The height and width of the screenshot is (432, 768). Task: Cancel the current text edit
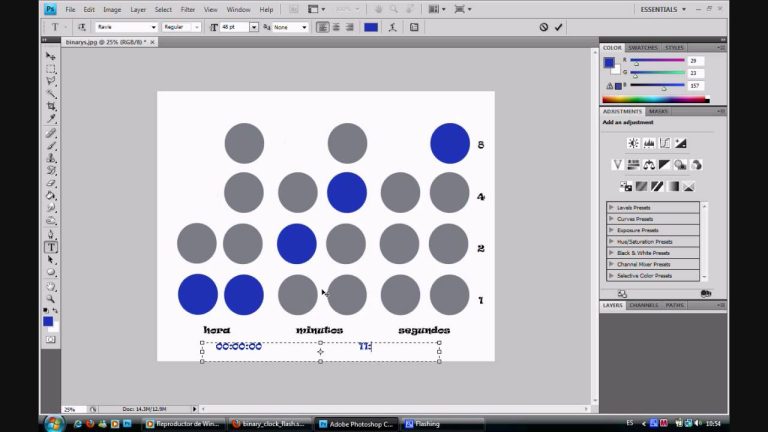tap(543, 27)
